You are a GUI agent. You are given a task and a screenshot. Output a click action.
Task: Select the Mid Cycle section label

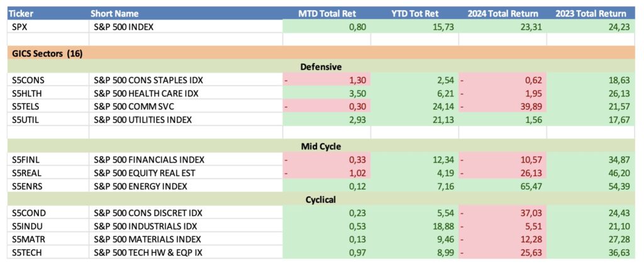(321, 147)
